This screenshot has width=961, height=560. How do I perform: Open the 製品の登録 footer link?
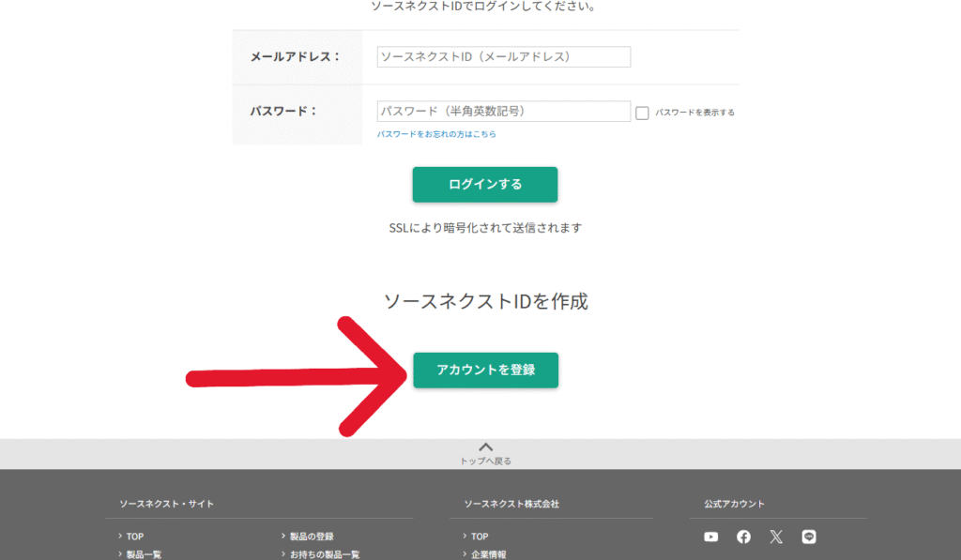pyautogui.click(x=312, y=537)
